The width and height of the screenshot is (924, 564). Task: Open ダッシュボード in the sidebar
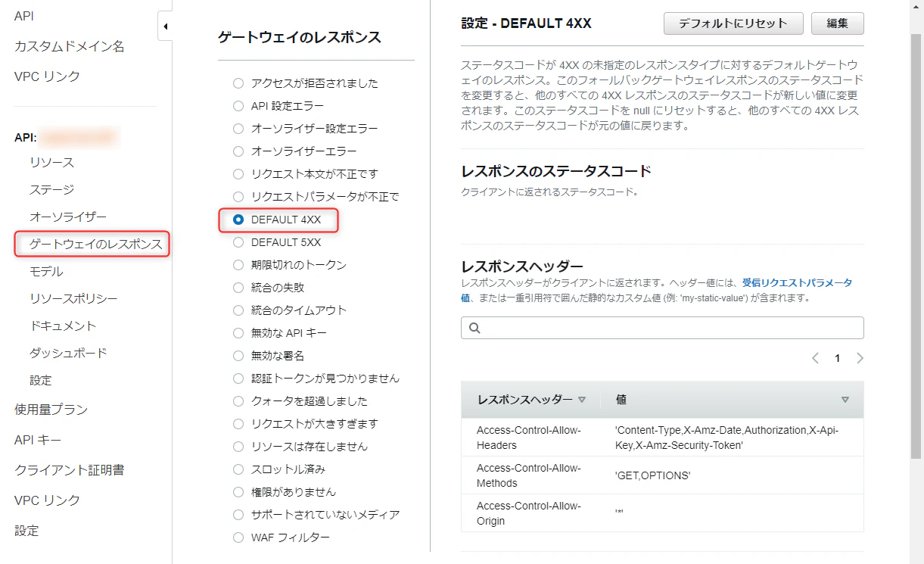coord(68,354)
